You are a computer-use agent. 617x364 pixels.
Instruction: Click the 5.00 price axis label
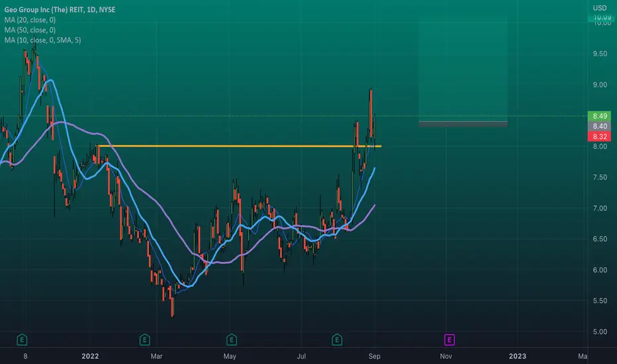600,332
